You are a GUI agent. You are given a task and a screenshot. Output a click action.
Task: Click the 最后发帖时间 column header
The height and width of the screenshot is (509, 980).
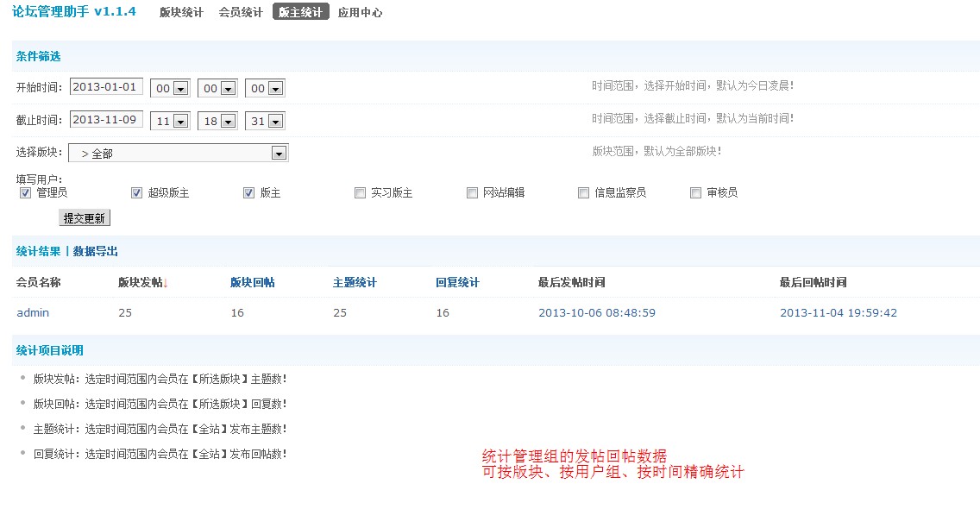click(x=571, y=283)
